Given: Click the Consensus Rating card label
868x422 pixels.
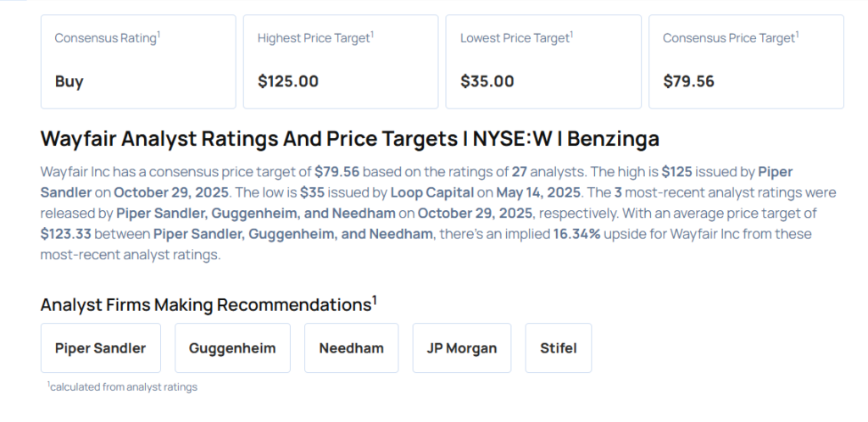Looking at the screenshot, I should tap(106, 38).
